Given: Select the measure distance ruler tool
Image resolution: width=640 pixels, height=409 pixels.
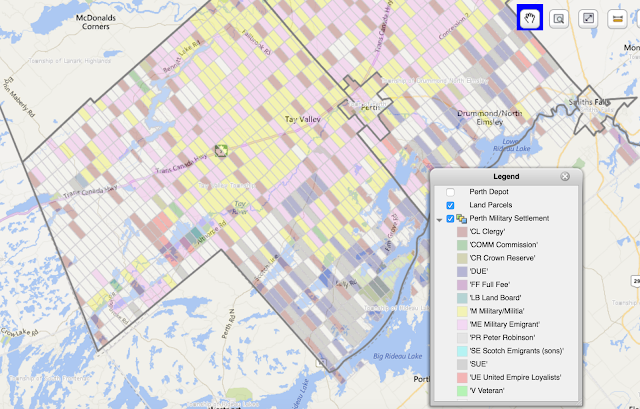Looking at the screenshot, I should click(x=617, y=18).
